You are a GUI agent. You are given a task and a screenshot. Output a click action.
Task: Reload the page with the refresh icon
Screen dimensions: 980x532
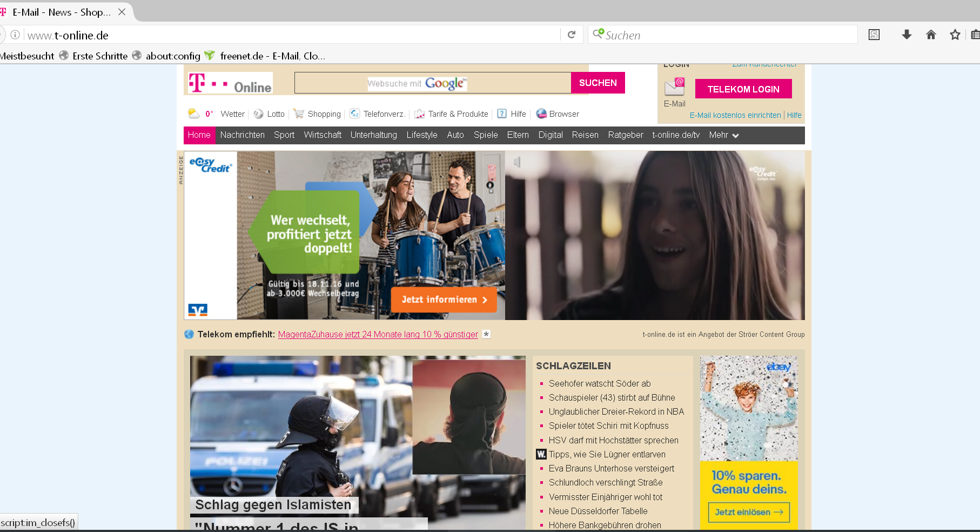click(x=572, y=35)
